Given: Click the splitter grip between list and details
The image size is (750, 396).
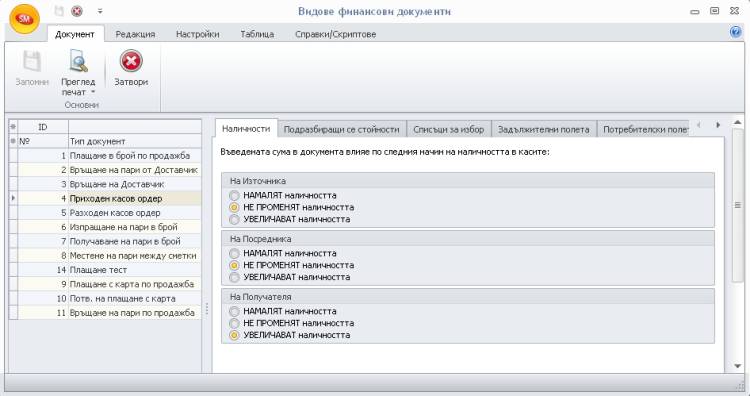Looking at the screenshot, I should pyautogui.click(x=207, y=308).
